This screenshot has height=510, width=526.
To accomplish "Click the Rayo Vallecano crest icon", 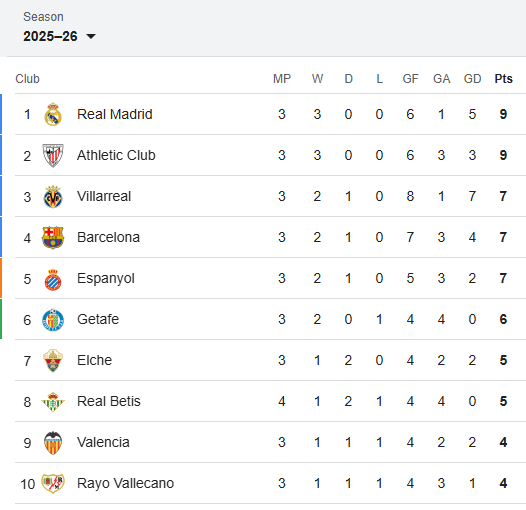I will coord(53,483).
